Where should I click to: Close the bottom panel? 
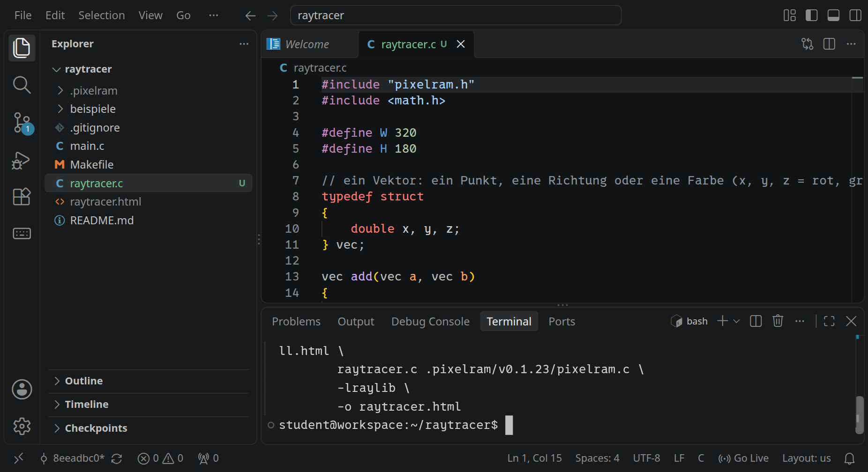851,321
